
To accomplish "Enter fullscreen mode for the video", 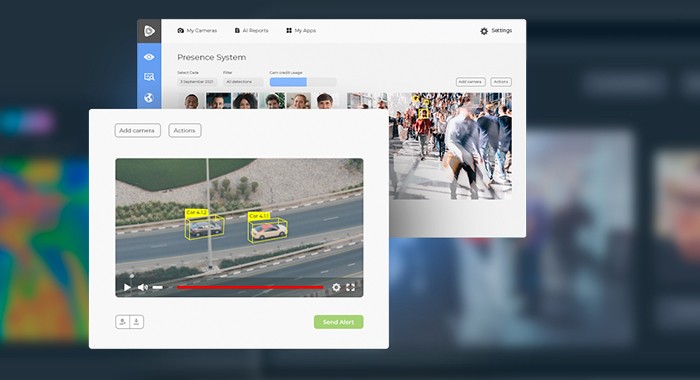I will tap(350, 288).
